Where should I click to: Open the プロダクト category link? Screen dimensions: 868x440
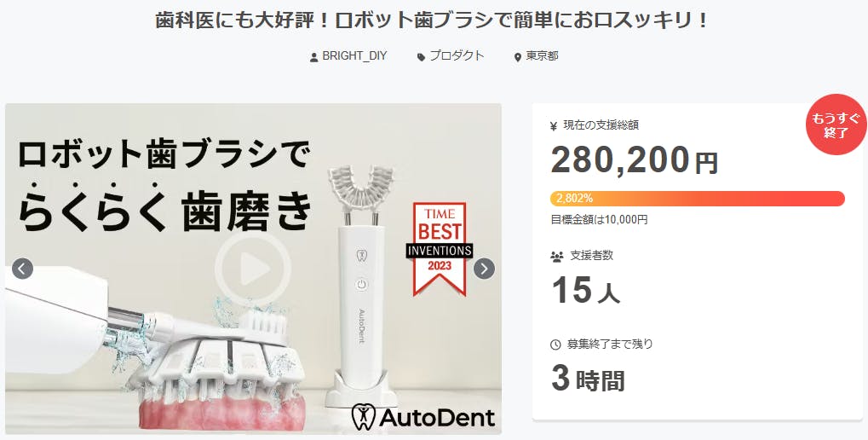click(x=457, y=56)
